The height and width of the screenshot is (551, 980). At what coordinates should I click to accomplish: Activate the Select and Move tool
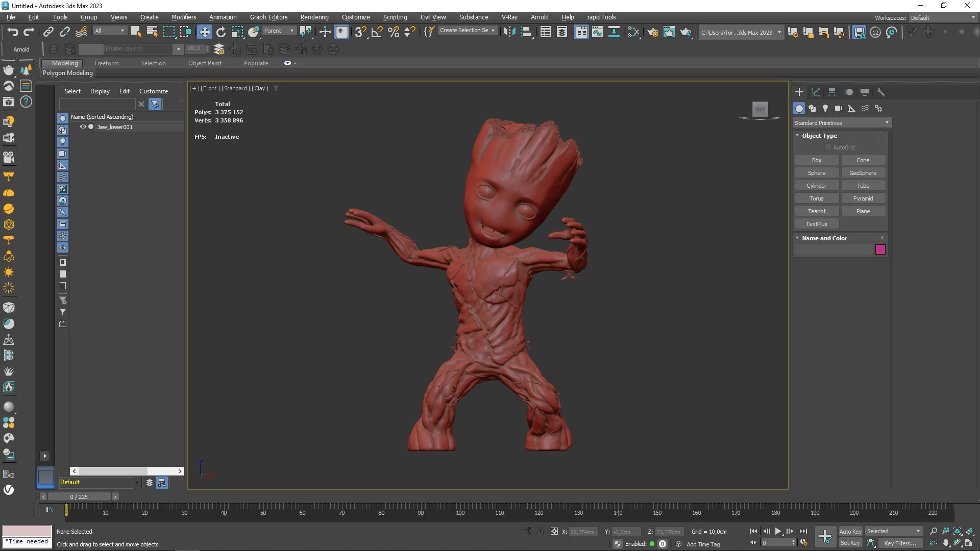[x=204, y=32]
